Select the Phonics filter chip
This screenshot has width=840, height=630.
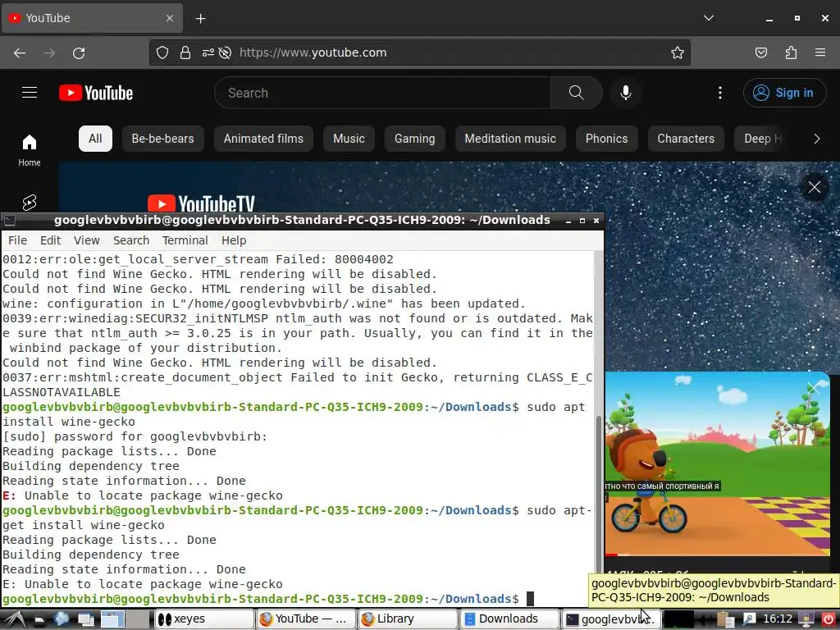pos(606,139)
